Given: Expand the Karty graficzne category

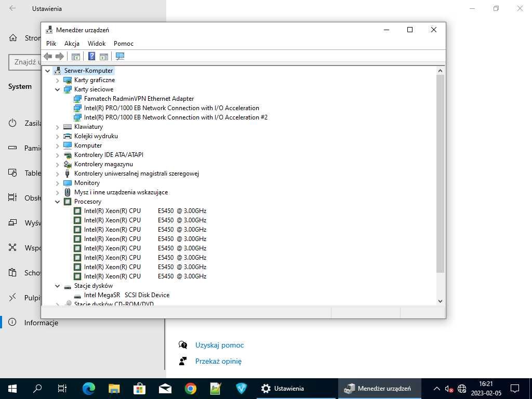Looking at the screenshot, I should (x=57, y=81).
